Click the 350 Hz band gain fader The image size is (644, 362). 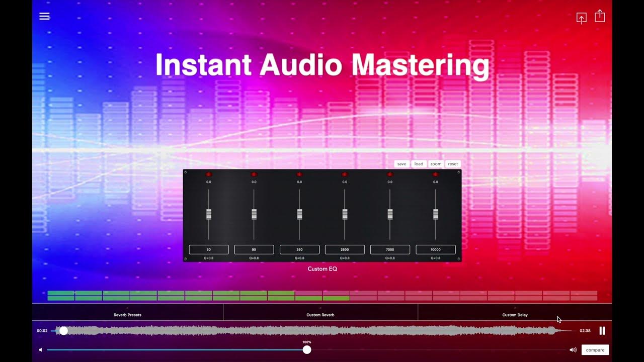(x=299, y=214)
